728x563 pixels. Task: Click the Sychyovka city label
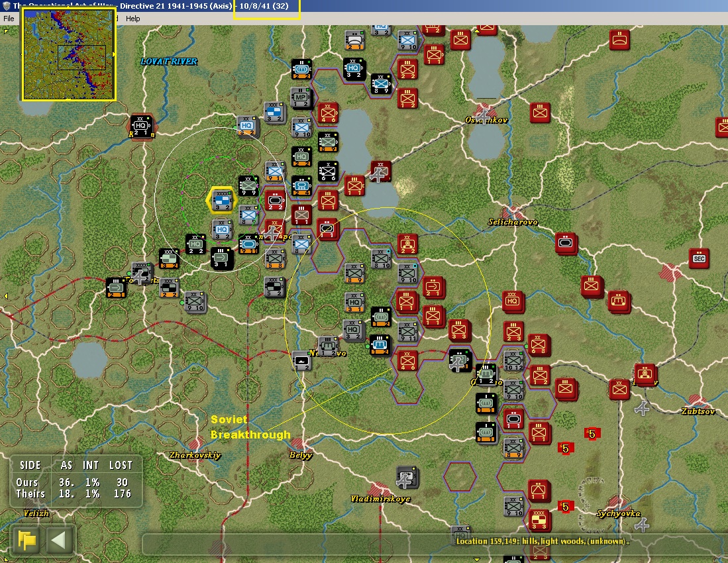click(x=619, y=513)
